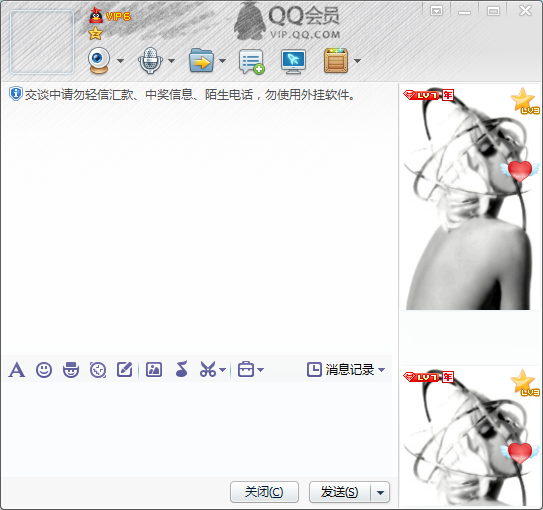Open send options arrow beside 发送
Image resolution: width=543 pixels, height=510 pixels.
[380, 492]
